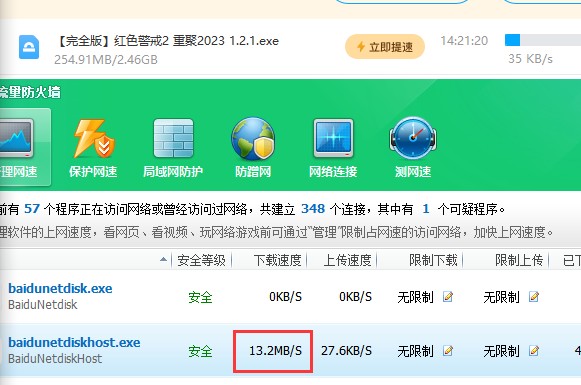Viewport: 581px width, 385px height.
Task: Click the sort arrow in the name column header
Action: pyautogui.click(x=163, y=260)
